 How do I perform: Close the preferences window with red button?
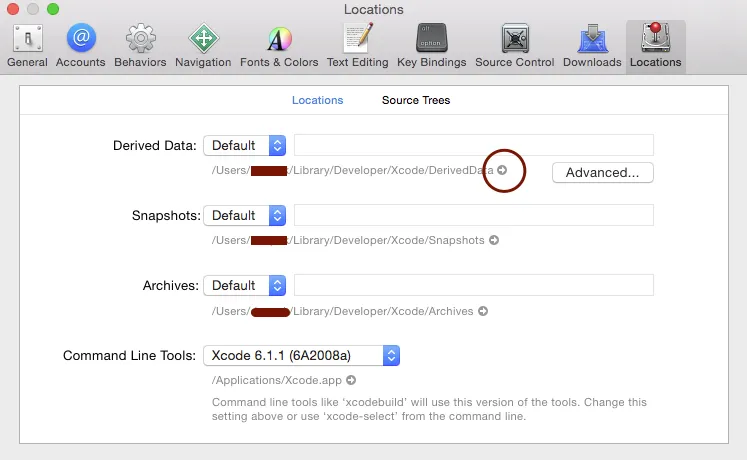pos(13,9)
